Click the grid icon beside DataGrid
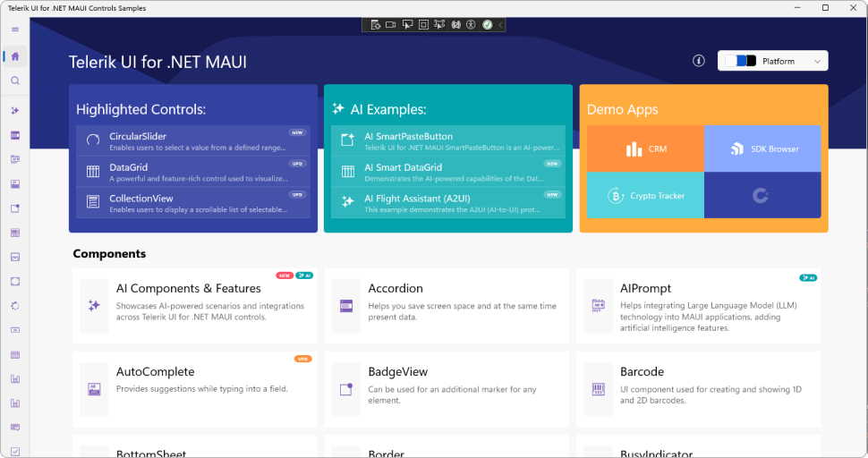The height and width of the screenshot is (458, 868). click(x=93, y=172)
